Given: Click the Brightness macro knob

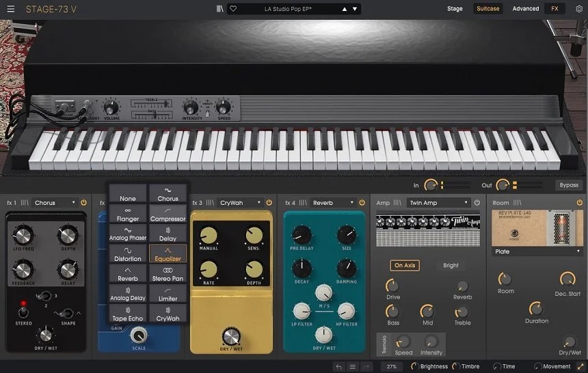Looking at the screenshot, I should 415,366.
